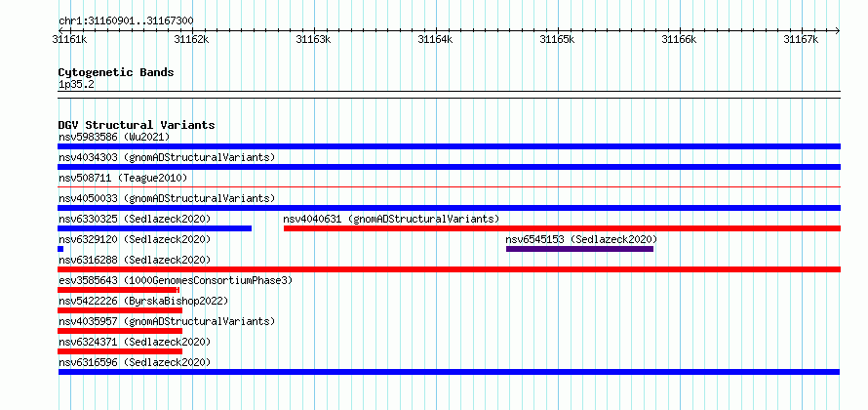This screenshot has width=868, height=410.
Task: Select the short blue bar of nsv6330325
Action: click(x=154, y=228)
